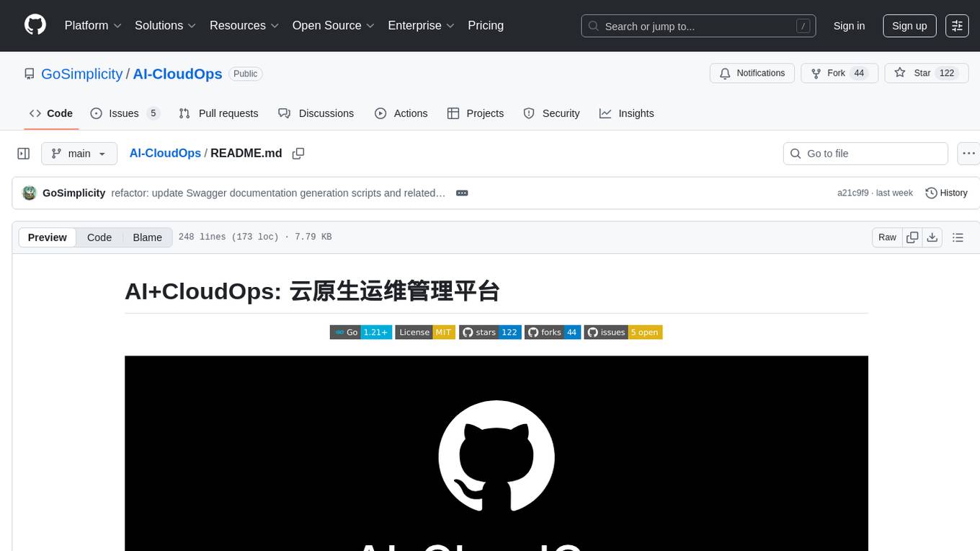Open the main branch selector
The height and width of the screenshot is (551, 980).
point(79,154)
